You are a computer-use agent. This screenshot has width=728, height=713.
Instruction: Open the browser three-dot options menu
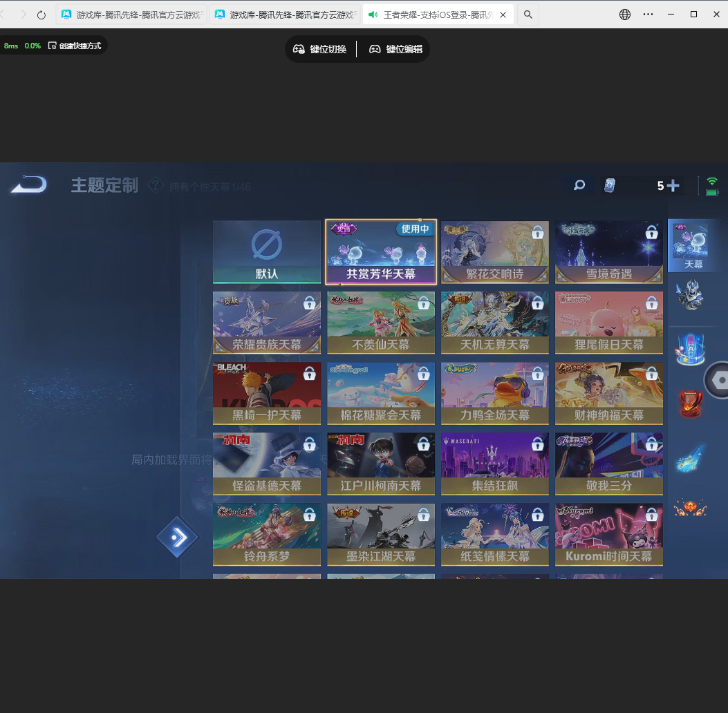(648, 14)
